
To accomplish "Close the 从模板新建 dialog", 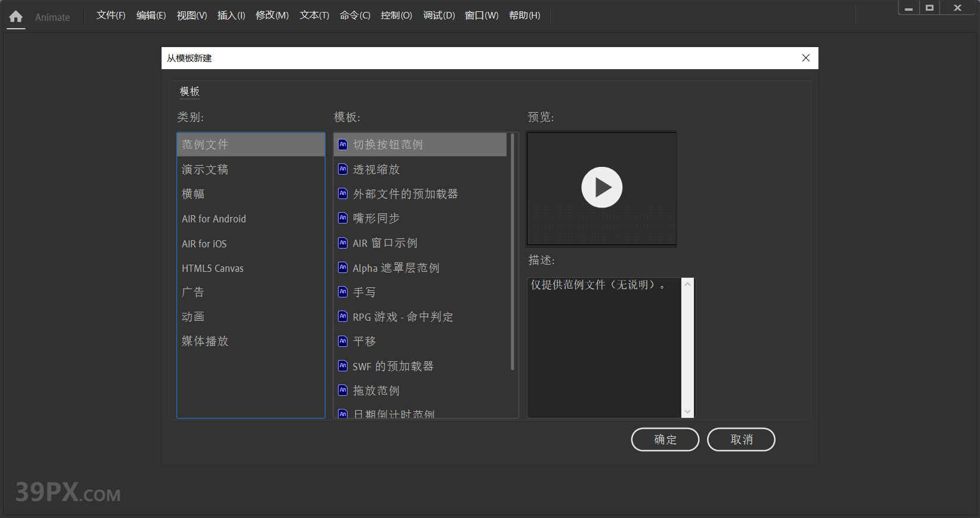I will click(806, 58).
